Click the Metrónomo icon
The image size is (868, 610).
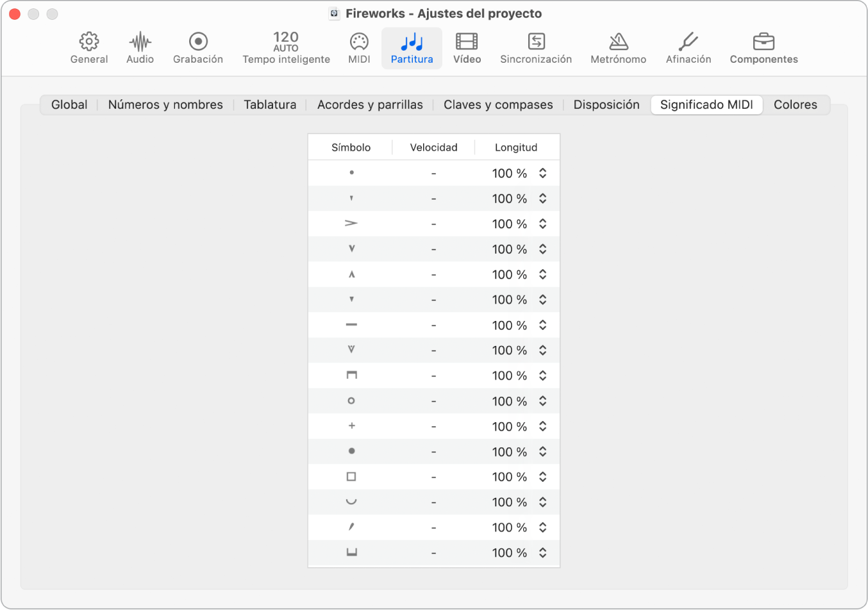[618, 42]
